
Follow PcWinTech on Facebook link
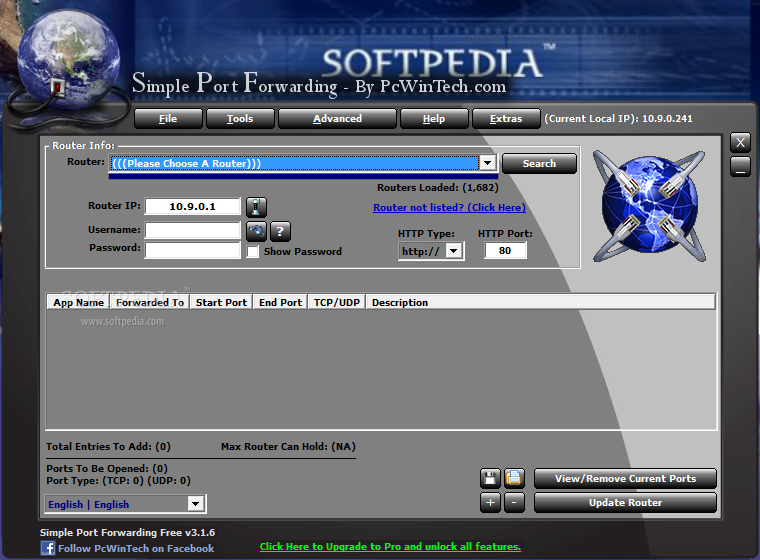136,548
